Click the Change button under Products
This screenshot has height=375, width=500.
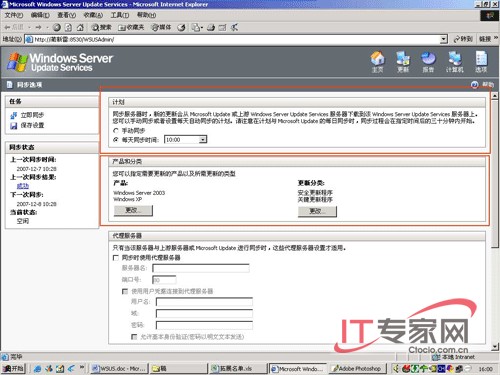click(133, 210)
